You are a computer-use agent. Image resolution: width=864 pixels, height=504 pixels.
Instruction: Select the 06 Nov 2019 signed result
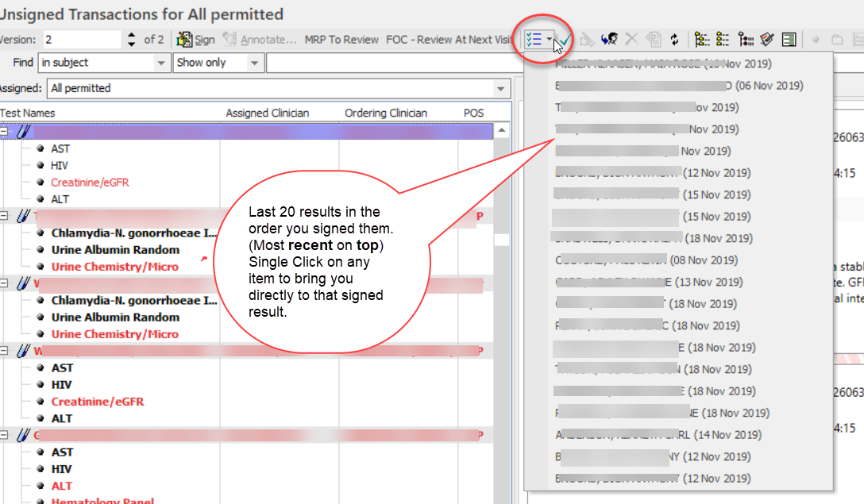(679, 86)
